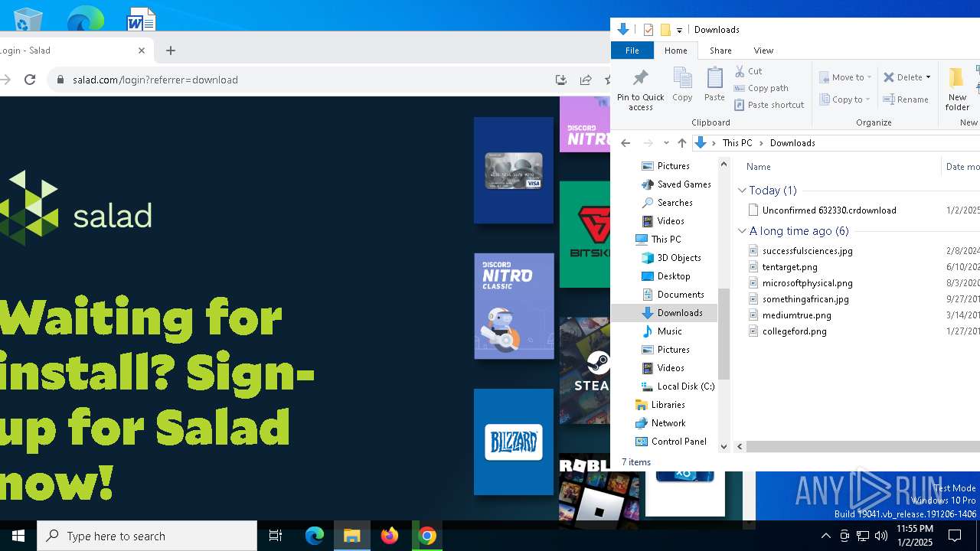Click Discord Nitro Classic card
Viewport: 980px width, 551px height.
514,306
